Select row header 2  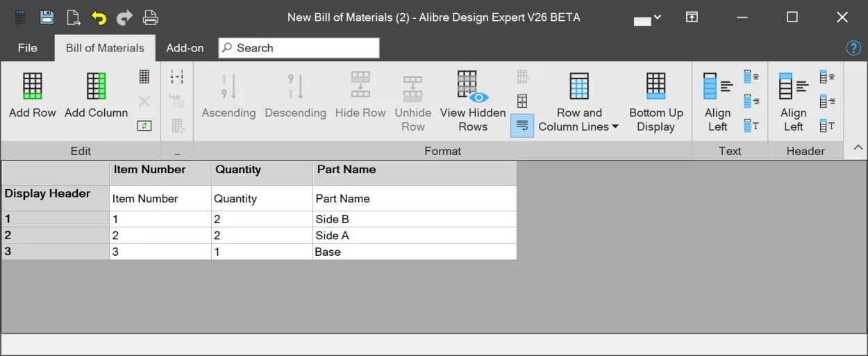coord(55,235)
